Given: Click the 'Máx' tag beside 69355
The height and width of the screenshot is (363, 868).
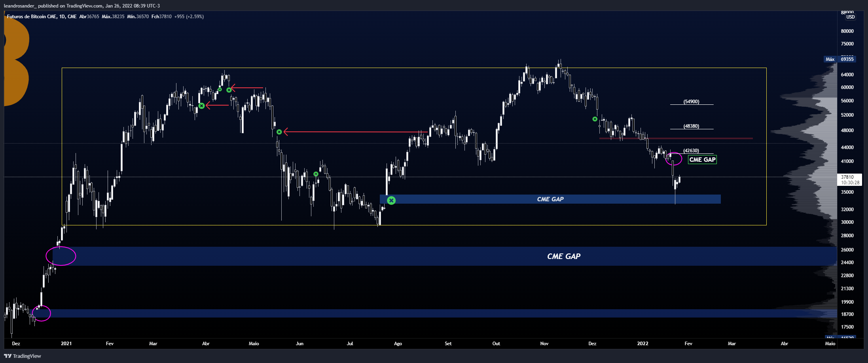Looking at the screenshot, I should [830, 59].
